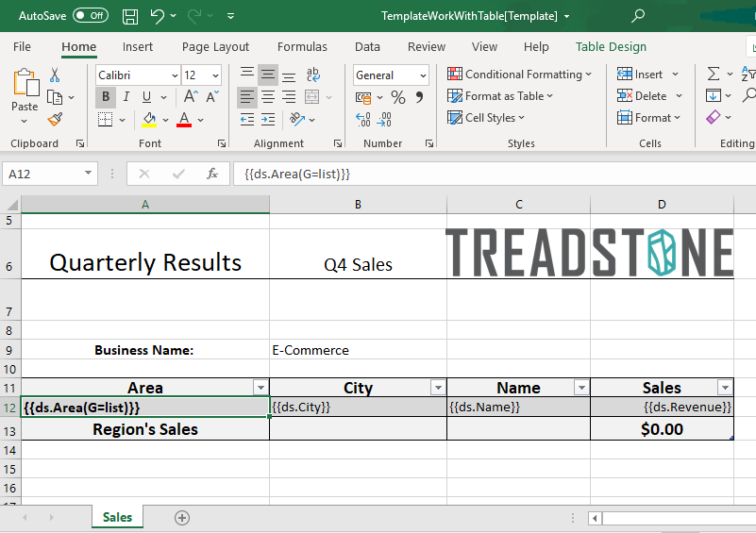Increase font size with the large A icon
This screenshot has height=533, width=756.
[x=191, y=96]
